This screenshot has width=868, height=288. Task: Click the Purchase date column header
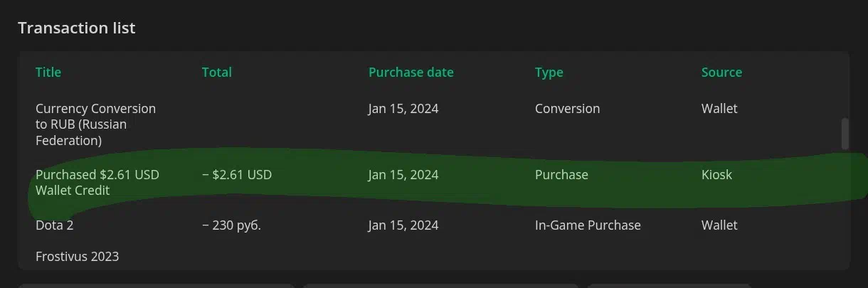(x=411, y=73)
